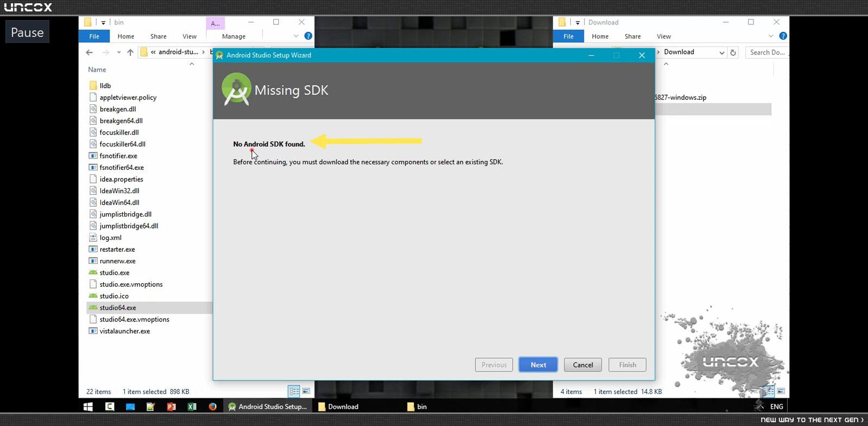Open the Share tab in bin window
The height and width of the screenshot is (426, 868).
(158, 36)
